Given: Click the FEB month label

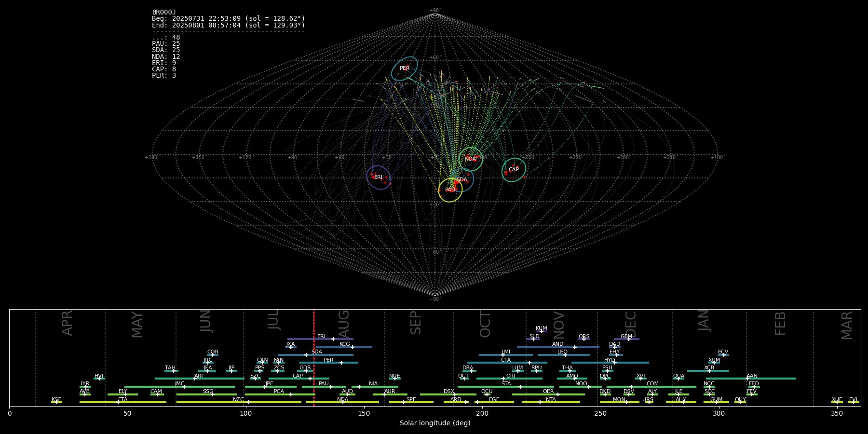Looking at the screenshot, I should [780, 324].
